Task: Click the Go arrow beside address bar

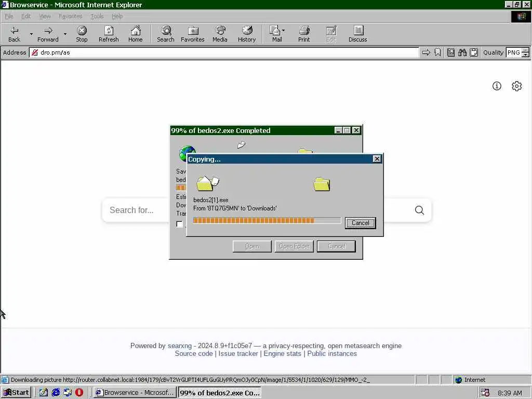Action: click(426, 52)
